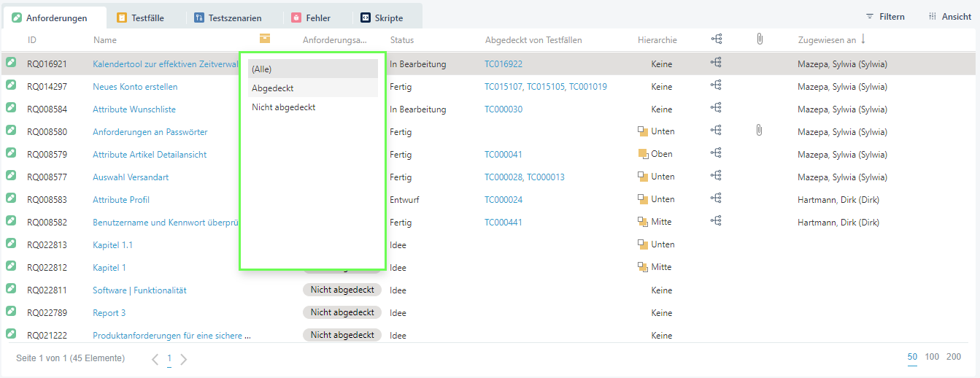Open the test case link TC016922
Image resolution: width=980 pixels, height=378 pixels.
pyautogui.click(x=503, y=64)
